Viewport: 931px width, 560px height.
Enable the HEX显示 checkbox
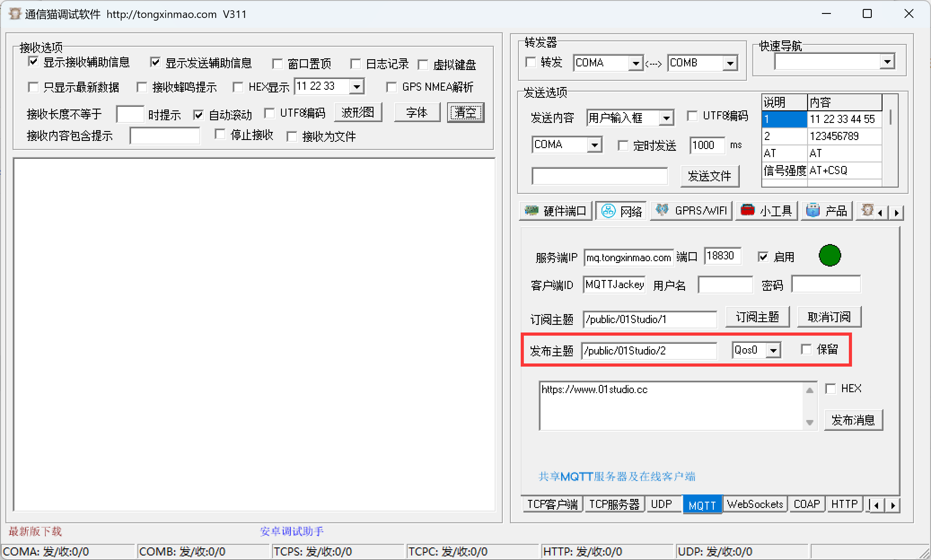(238, 87)
